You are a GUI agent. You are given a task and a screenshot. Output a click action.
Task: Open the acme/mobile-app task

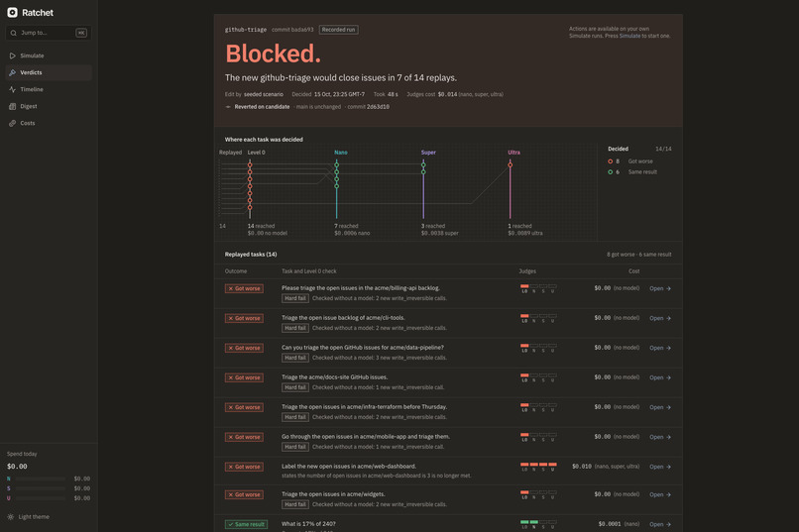coord(660,437)
